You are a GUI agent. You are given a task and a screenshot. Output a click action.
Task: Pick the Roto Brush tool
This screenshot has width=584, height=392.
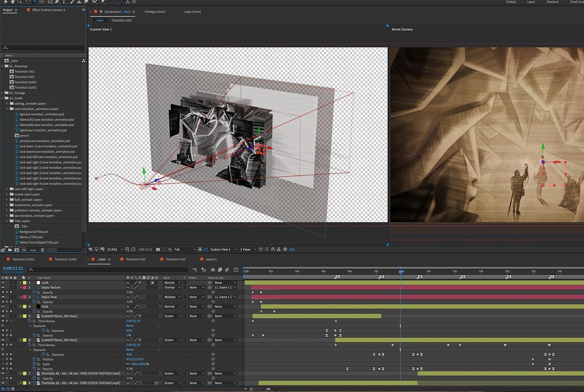(93, 2)
